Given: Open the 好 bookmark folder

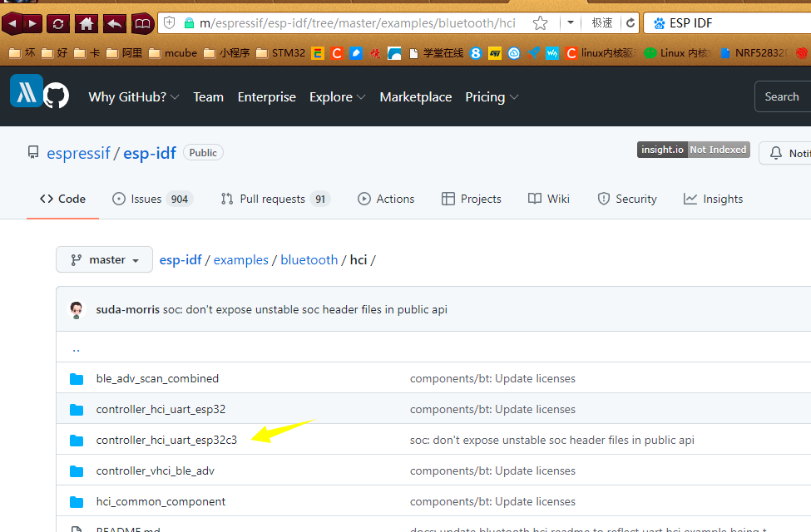Looking at the screenshot, I should pos(54,52).
